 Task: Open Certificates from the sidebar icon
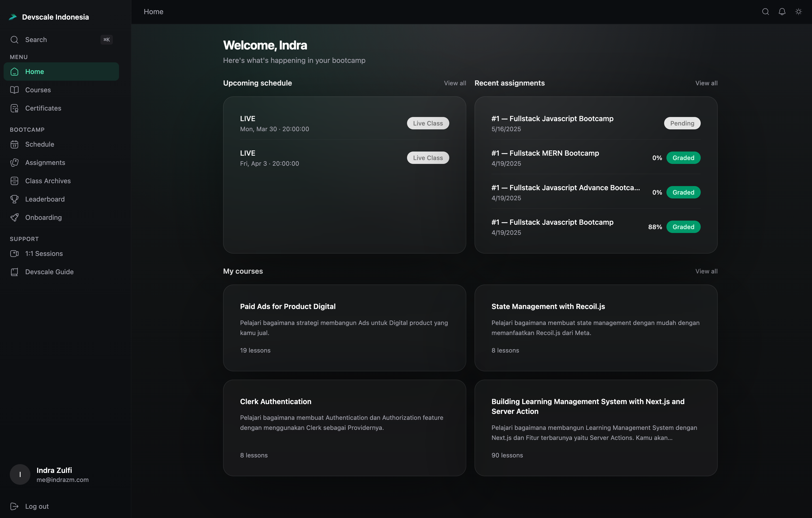point(14,108)
